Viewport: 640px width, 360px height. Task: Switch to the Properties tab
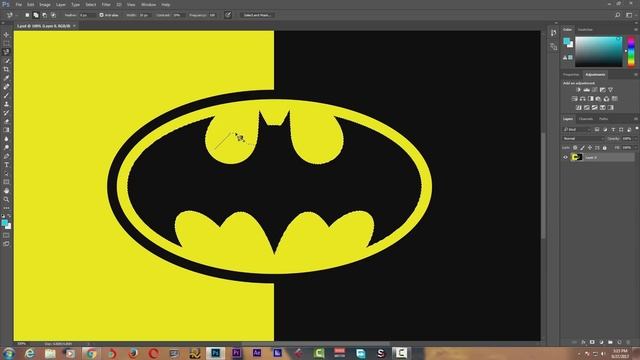571,75
